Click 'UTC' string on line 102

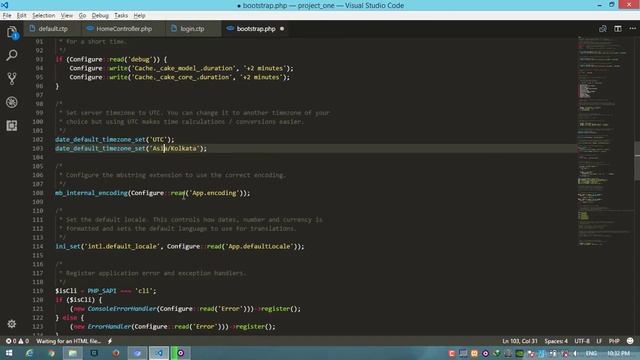pyautogui.click(x=158, y=139)
